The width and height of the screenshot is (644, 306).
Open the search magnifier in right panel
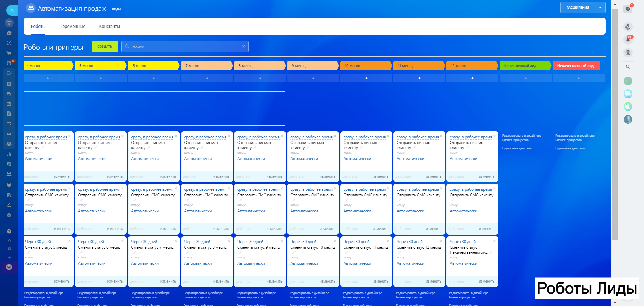[x=628, y=67]
